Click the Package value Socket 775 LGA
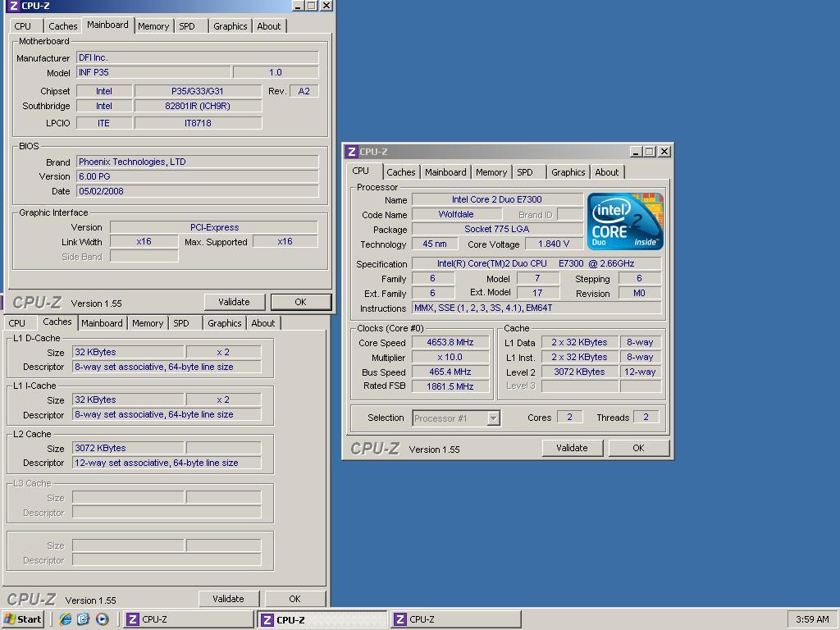The image size is (840, 630). click(496, 229)
